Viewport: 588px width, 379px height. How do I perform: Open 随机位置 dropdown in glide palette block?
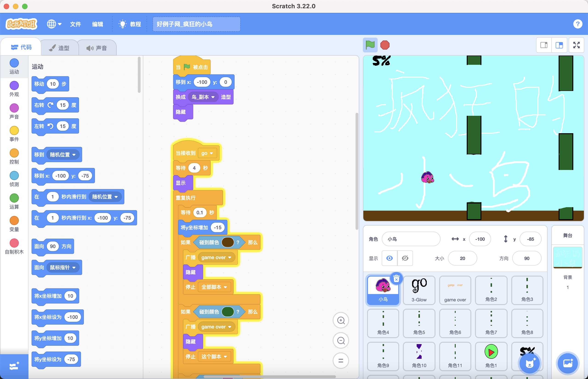pyautogui.click(x=105, y=197)
